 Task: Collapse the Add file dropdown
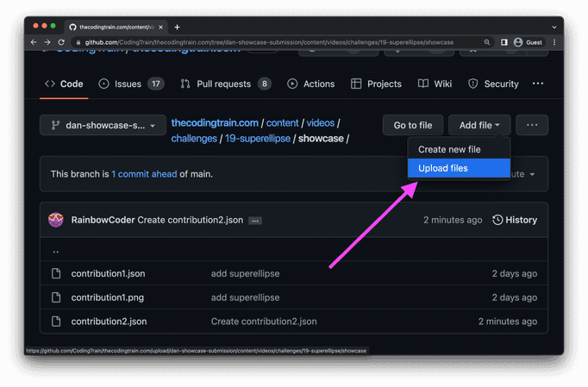479,126
